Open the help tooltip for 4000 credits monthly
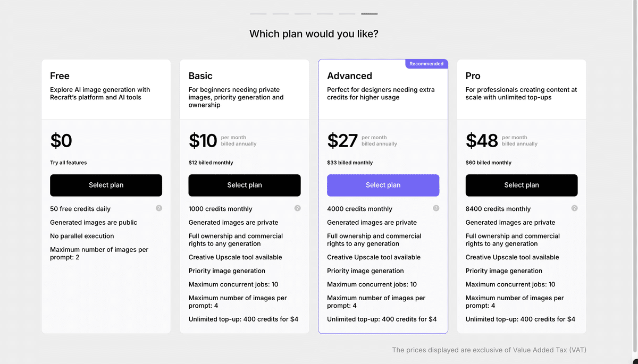 point(436,208)
